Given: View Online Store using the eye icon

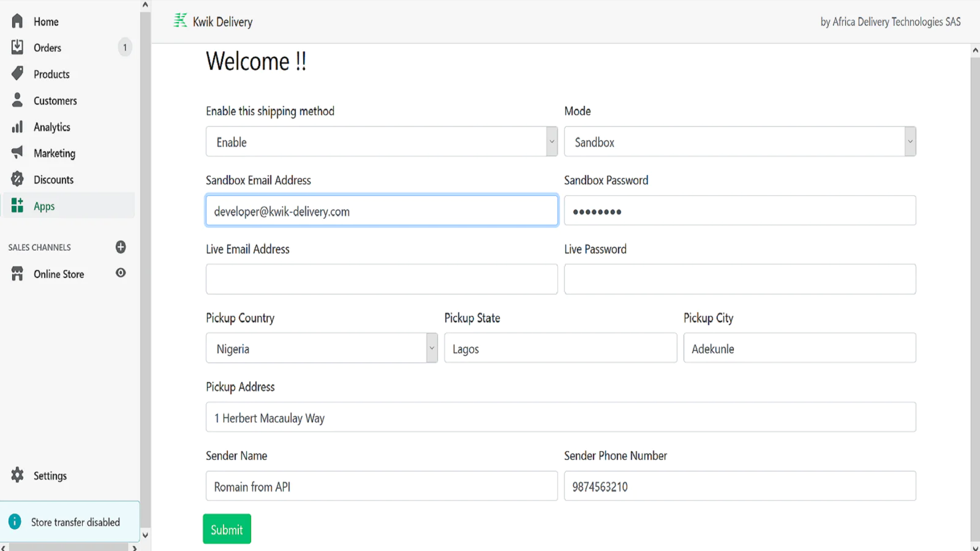Looking at the screenshot, I should pyautogui.click(x=121, y=273).
